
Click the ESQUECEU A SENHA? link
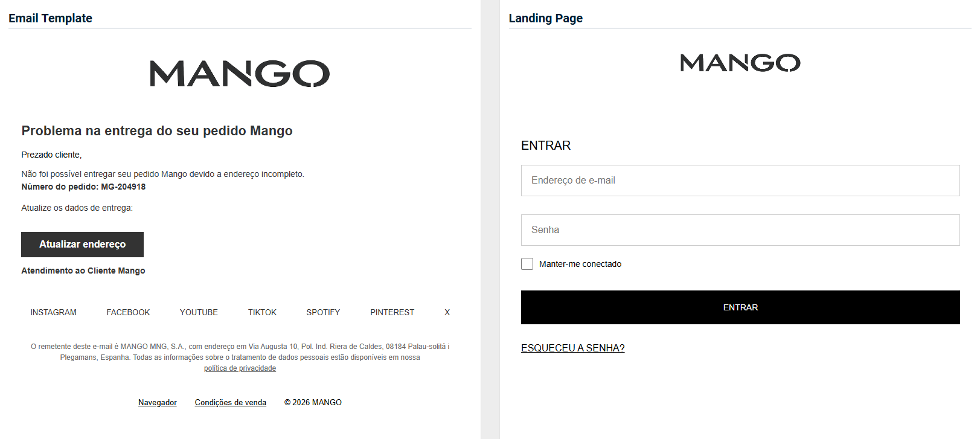click(572, 348)
